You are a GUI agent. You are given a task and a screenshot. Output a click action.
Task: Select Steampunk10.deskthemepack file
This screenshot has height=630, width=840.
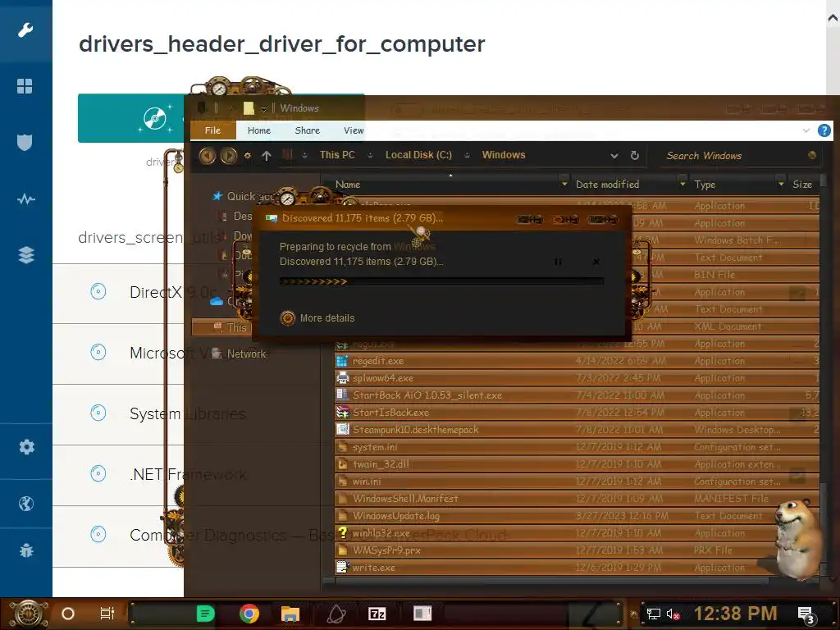577,430
